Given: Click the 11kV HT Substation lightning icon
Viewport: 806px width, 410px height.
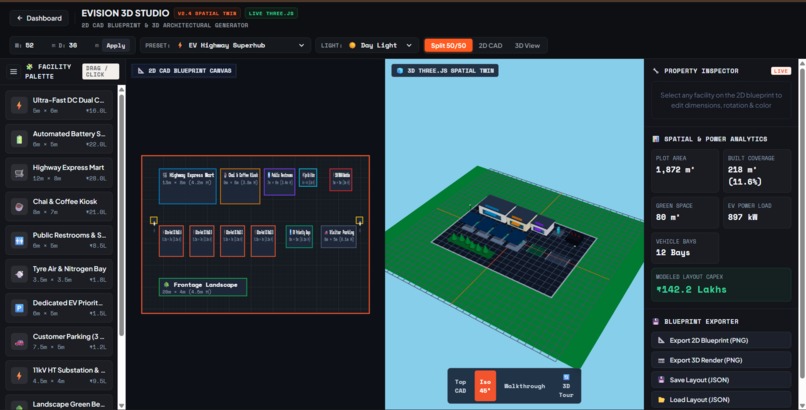Looking at the screenshot, I should click(20, 376).
